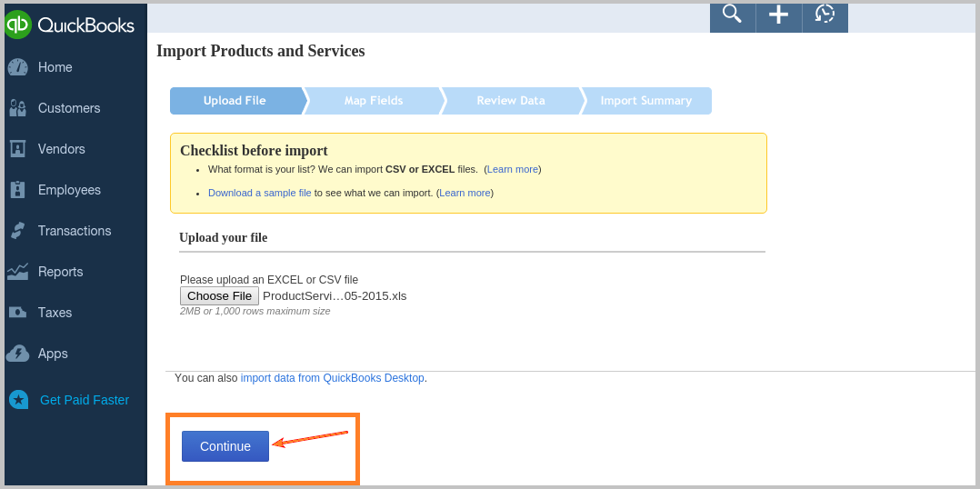Open Taxes section

click(55, 313)
